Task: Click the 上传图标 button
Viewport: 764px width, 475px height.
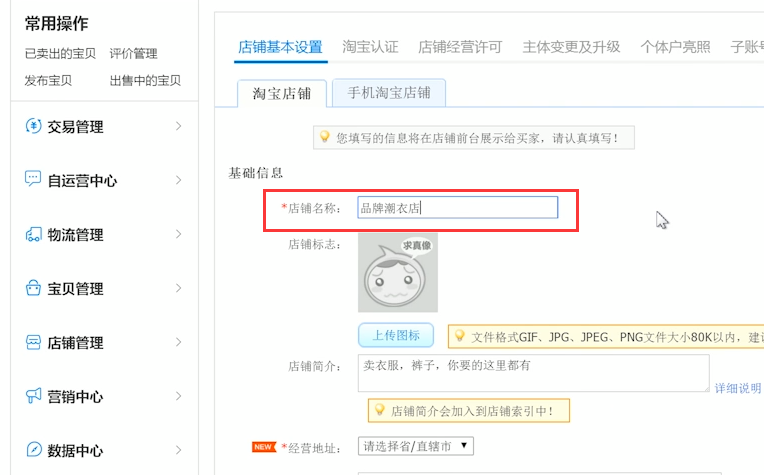Action: tap(396, 335)
